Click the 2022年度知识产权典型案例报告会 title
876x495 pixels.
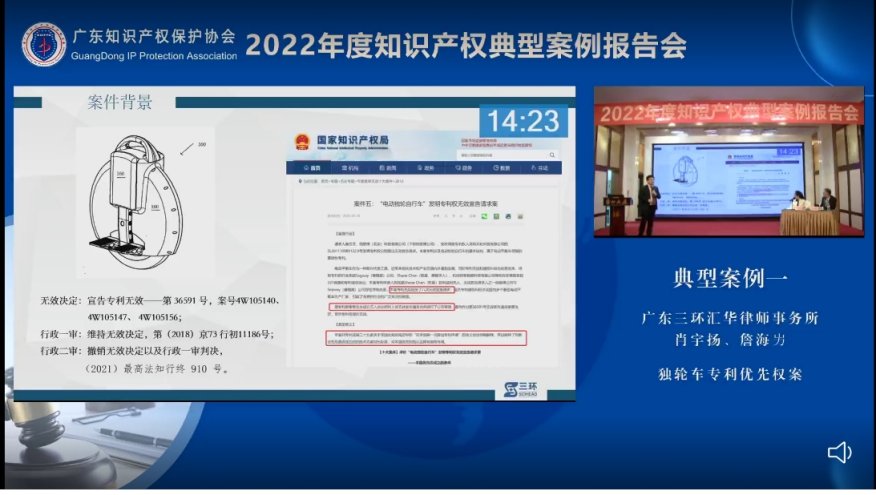465,44
